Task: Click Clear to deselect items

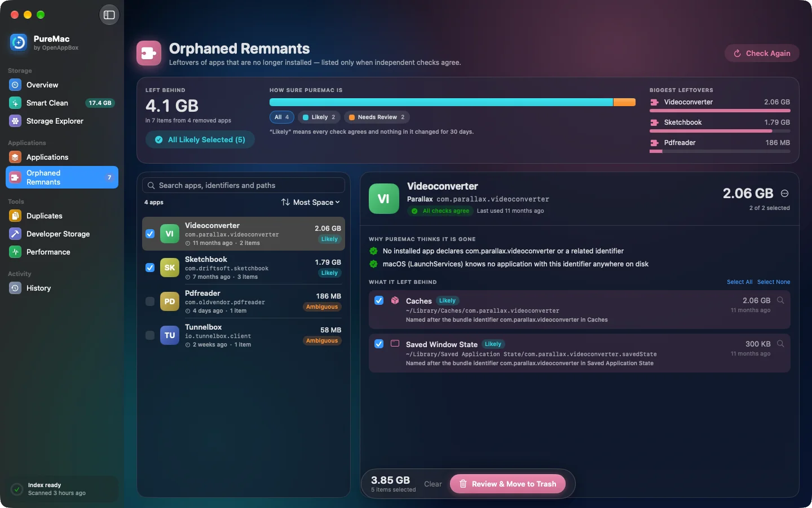Action: (433, 484)
